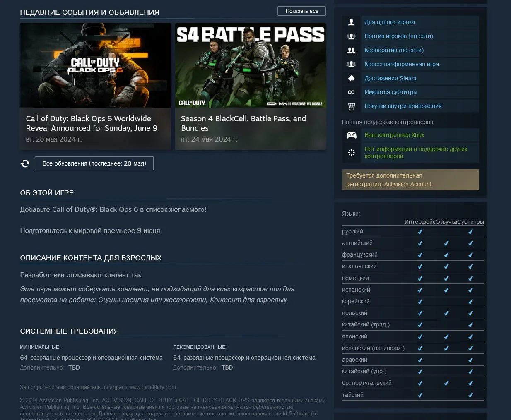
Task: Click the 'арабский' language row
Action: 413,360
